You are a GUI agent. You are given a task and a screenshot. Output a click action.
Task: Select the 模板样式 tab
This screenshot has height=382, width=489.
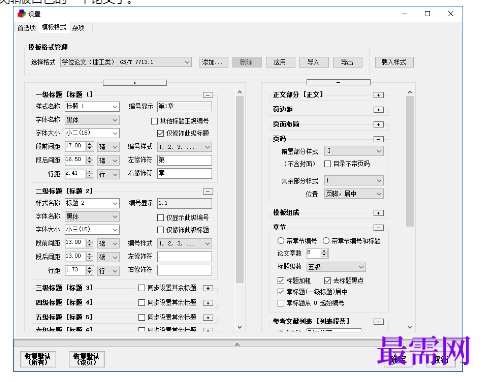point(54,27)
